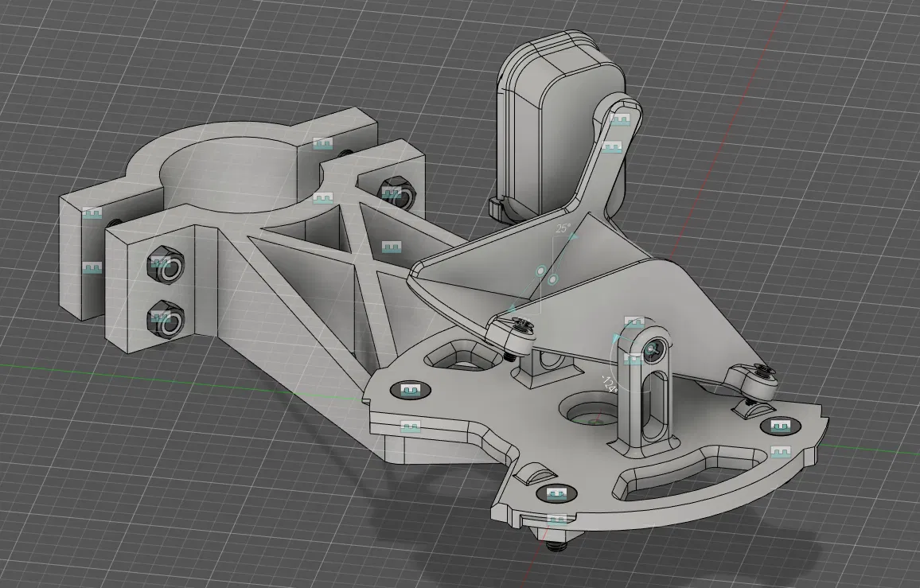Select the joint glyph in the base plate's left round hole
The image size is (920, 588).
coord(410,390)
